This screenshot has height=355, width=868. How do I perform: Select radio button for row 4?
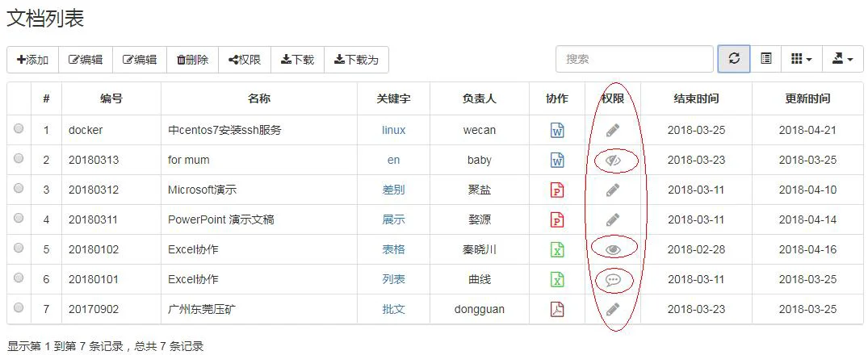19,218
